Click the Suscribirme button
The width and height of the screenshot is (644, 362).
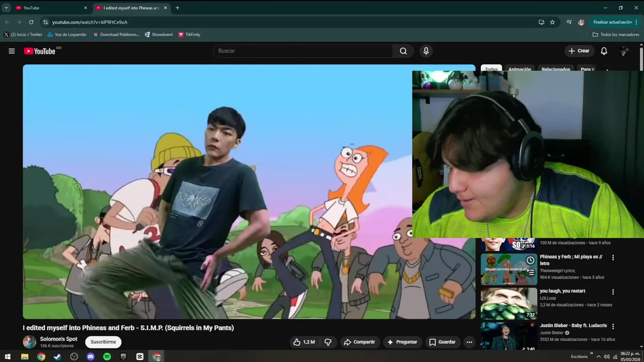pyautogui.click(x=103, y=342)
